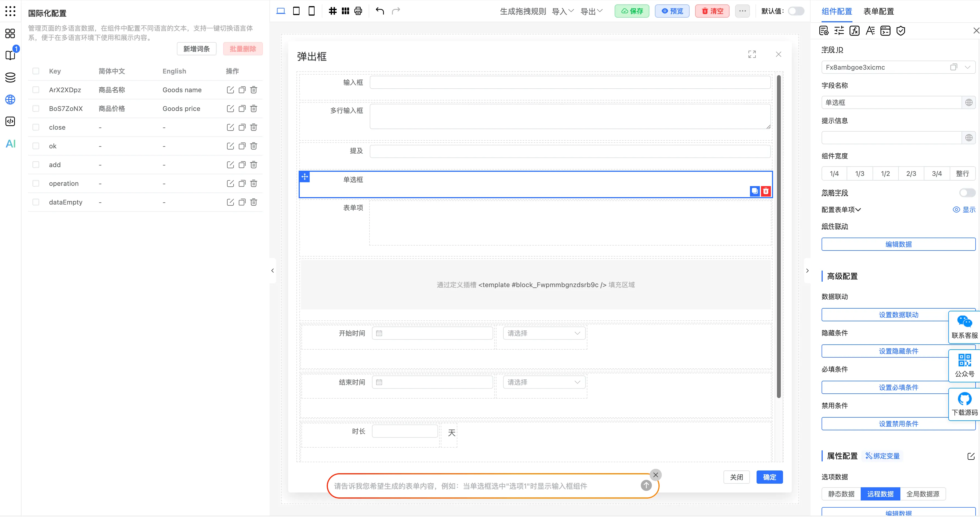The image size is (980, 517).
Task: Click the undo arrow in toolbar
Action: pyautogui.click(x=380, y=11)
